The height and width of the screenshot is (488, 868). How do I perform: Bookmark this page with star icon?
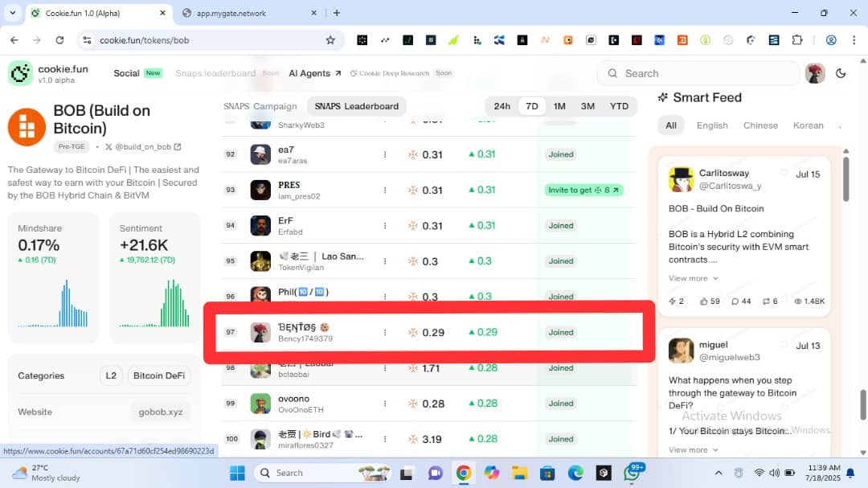tap(330, 40)
